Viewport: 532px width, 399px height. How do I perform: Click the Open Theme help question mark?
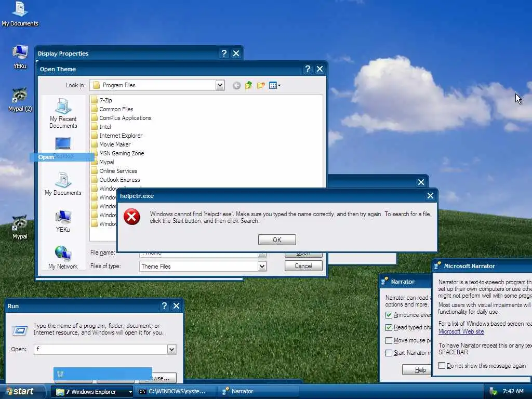pos(308,69)
